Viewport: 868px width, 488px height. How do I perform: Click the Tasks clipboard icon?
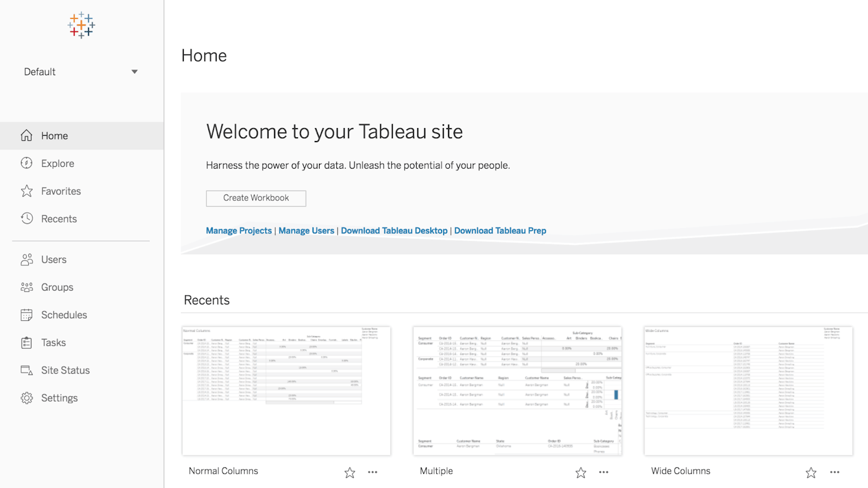[x=27, y=343]
